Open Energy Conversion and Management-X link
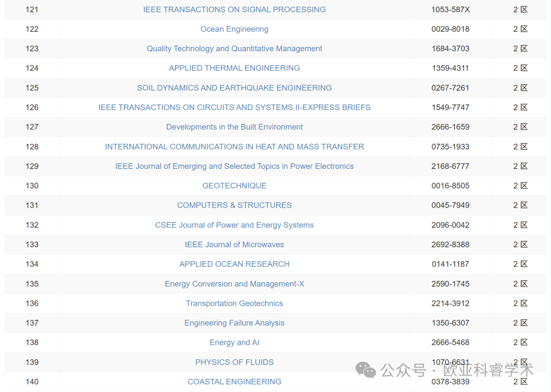The image size is (551, 392). tap(234, 284)
